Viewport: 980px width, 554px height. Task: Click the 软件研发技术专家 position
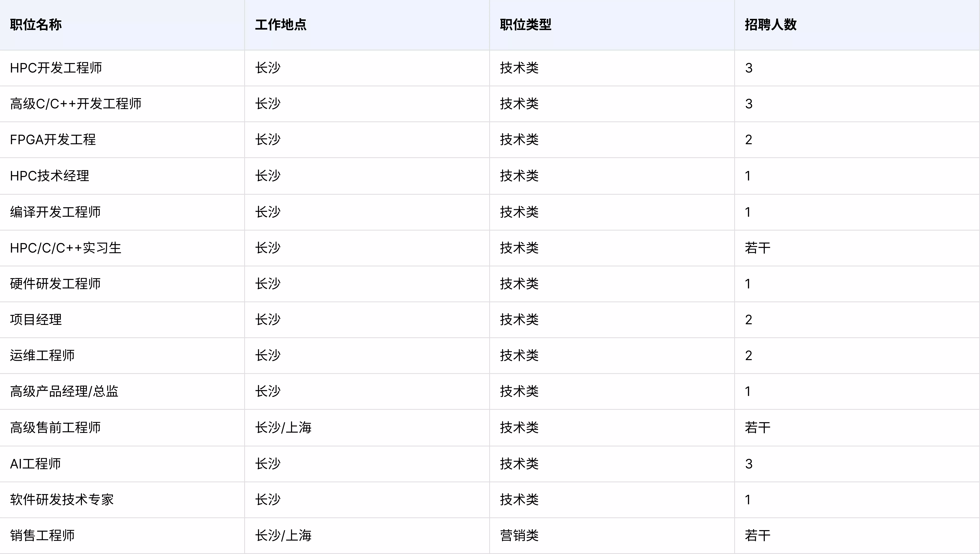(62, 500)
